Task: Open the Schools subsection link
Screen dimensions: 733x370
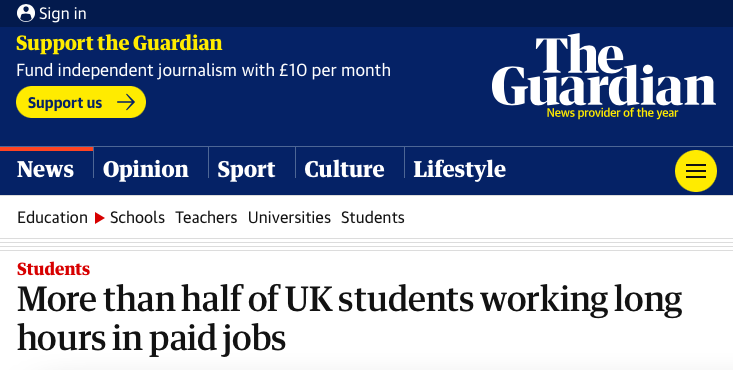Action: click(137, 218)
